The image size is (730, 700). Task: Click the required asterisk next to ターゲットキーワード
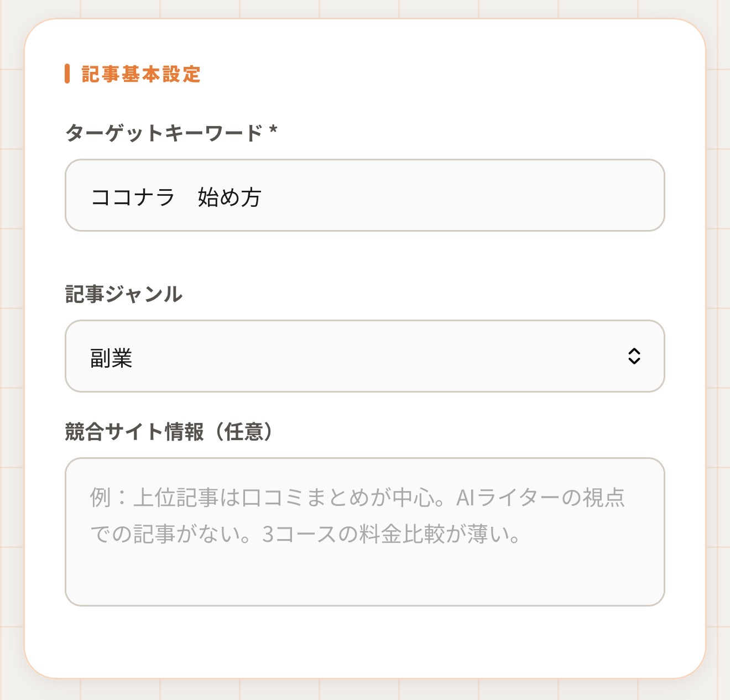tap(272, 129)
